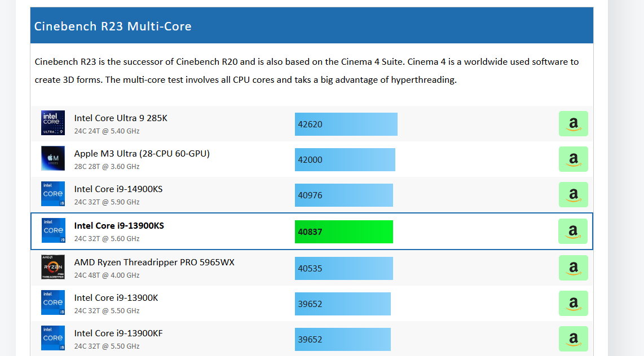This screenshot has width=644, height=356.
Task: Click the 40535 score bar
Action: pyautogui.click(x=344, y=268)
